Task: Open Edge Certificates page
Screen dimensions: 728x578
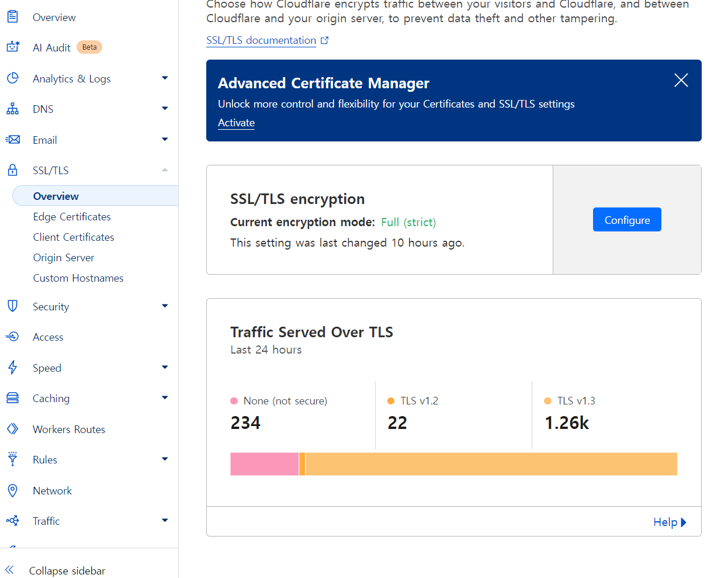Action: pyautogui.click(x=72, y=217)
